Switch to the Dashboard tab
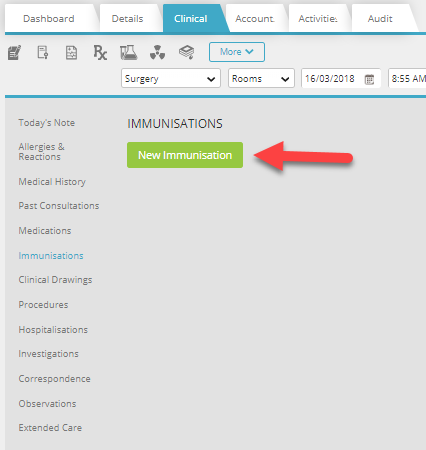Screen dimensions: 426x450 (x=49, y=19)
